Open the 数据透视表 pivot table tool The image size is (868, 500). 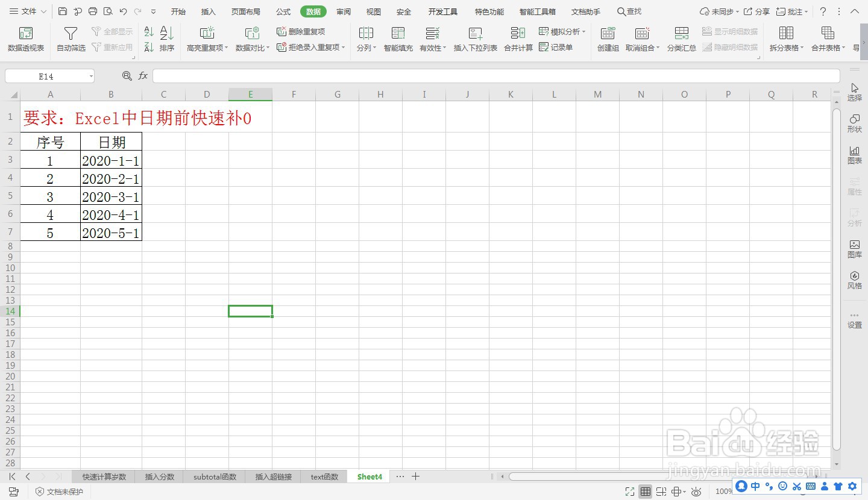click(x=26, y=39)
